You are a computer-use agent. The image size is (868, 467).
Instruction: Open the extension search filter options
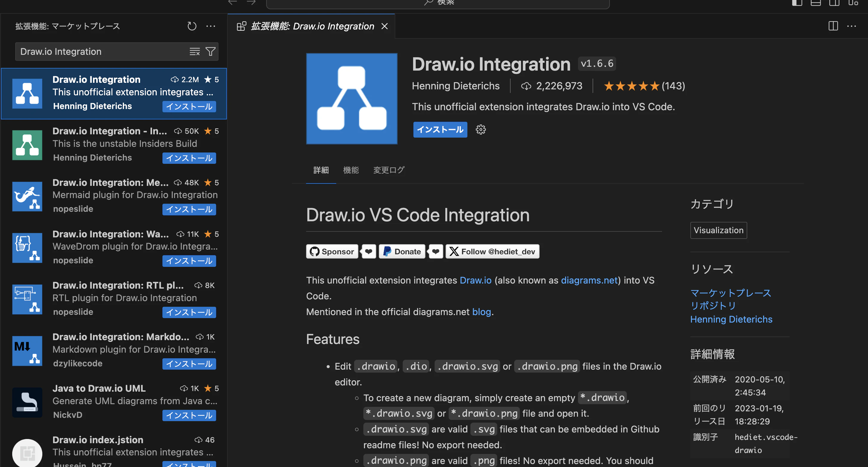click(211, 52)
